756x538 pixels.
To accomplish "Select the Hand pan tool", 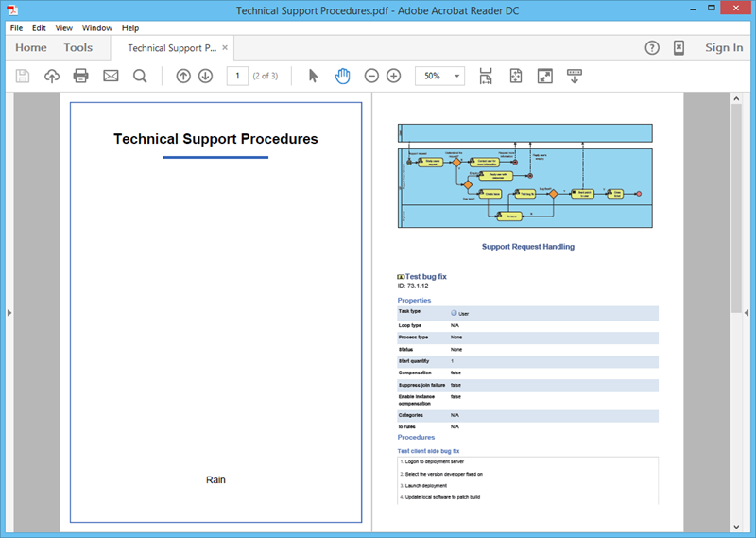I will pyautogui.click(x=342, y=76).
